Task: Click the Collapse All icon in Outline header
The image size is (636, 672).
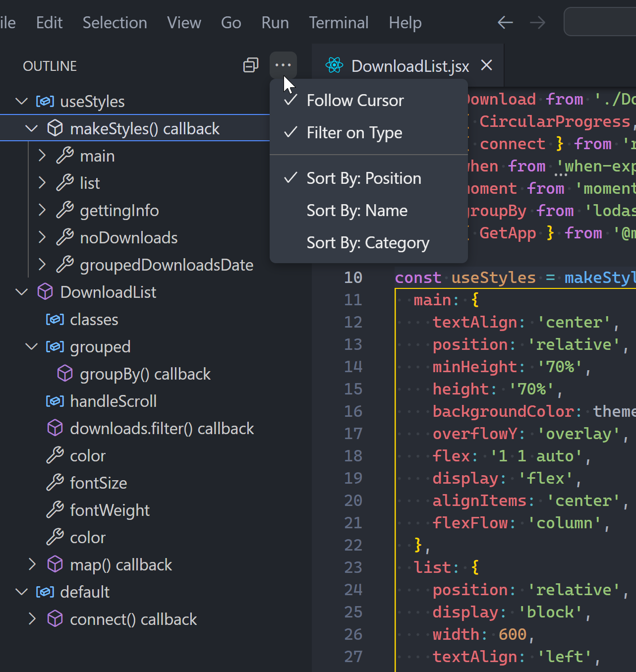Action: pos(251,65)
